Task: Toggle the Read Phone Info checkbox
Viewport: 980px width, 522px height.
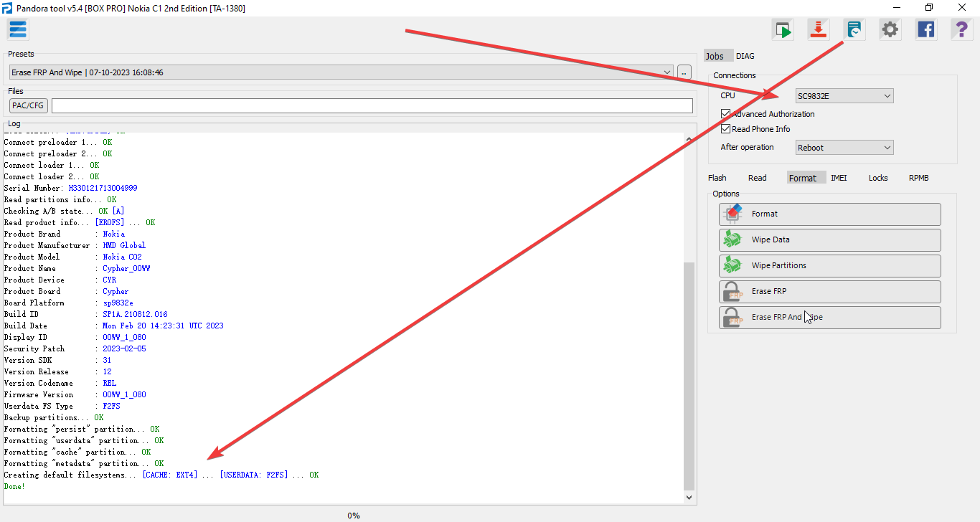Action: [x=725, y=129]
